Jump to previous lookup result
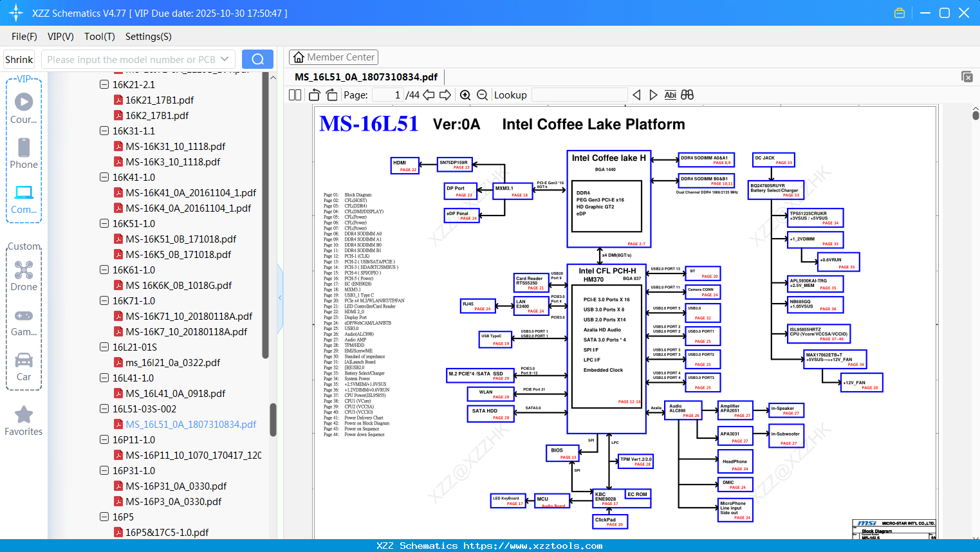Screen dimensions: 980x552 [636, 95]
